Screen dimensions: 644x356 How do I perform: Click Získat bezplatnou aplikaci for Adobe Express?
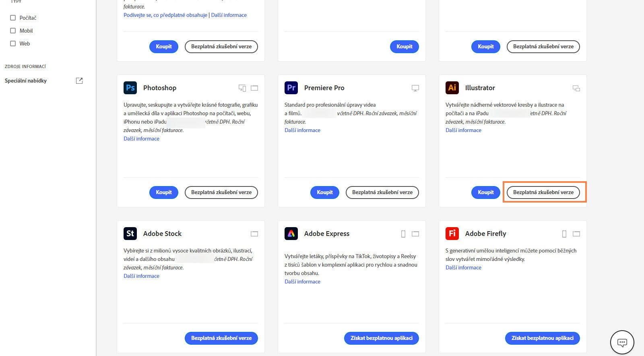click(381, 338)
